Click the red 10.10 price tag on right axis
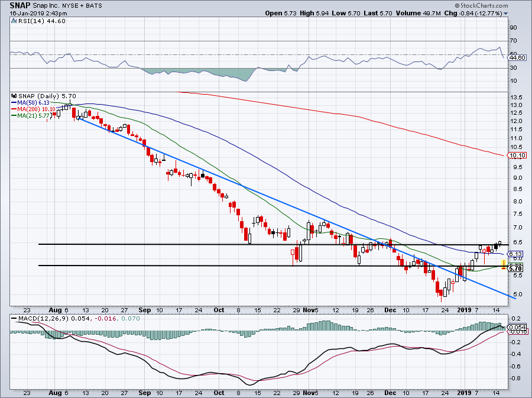This screenshot has width=532, height=398. [x=517, y=156]
